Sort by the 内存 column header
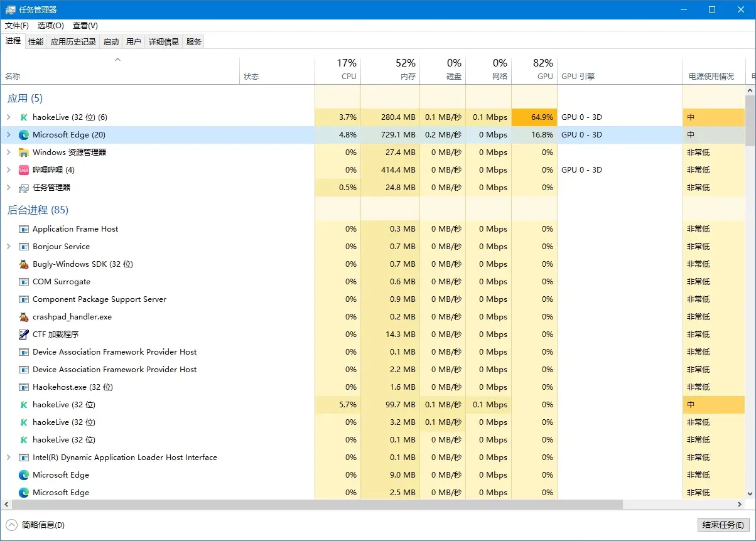The image size is (756, 541). pyautogui.click(x=390, y=70)
